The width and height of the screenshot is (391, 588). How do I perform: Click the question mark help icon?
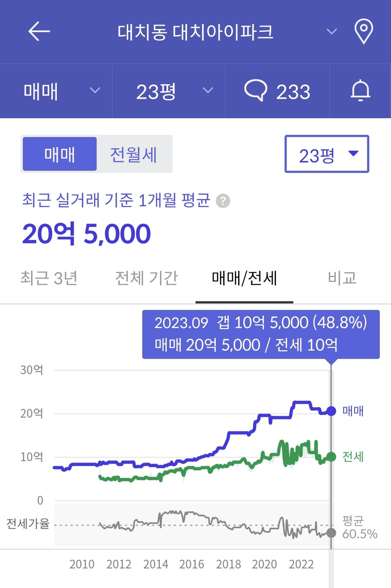pyautogui.click(x=223, y=201)
